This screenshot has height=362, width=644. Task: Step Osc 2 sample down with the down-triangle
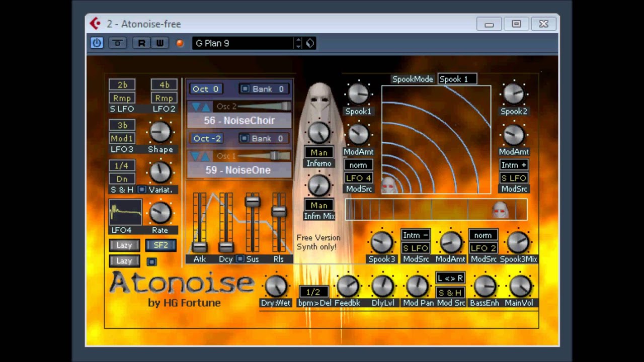point(195,107)
